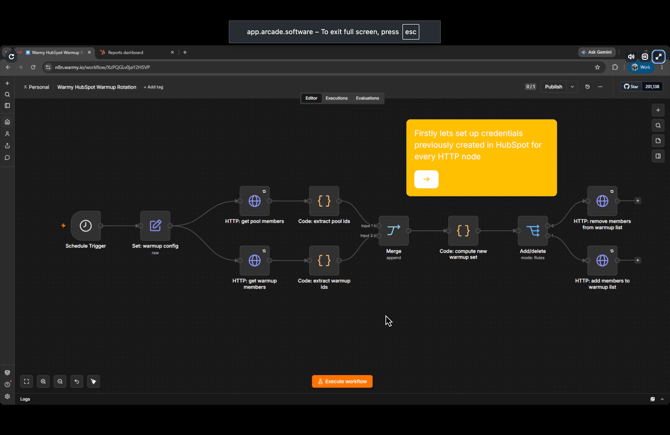This screenshot has height=435, width=670.
Task: Open the Work profile button
Action: (x=641, y=68)
